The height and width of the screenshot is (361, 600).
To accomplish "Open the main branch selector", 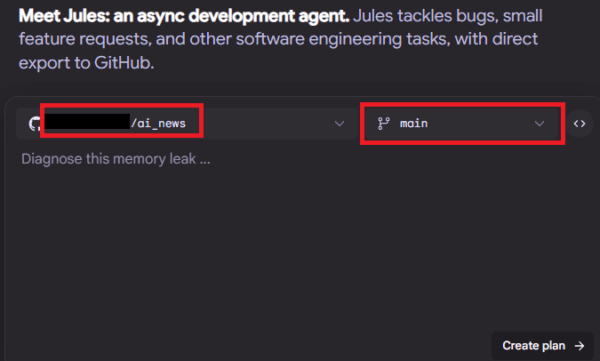I will click(x=462, y=123).
